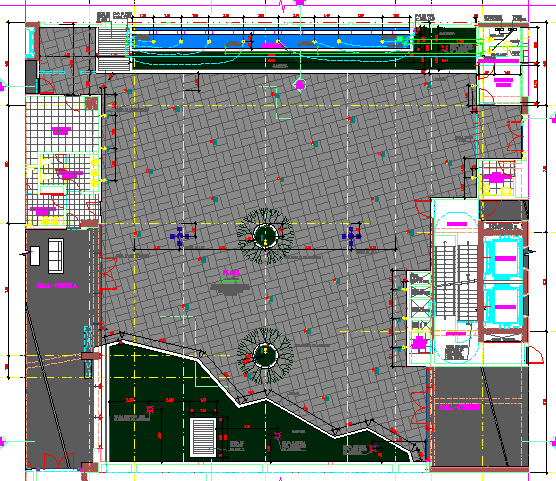Image resolution: width=556 pixels, height=481 pixels.
Task: Click the blue pool strip at the top
Action: pos(271,41)
